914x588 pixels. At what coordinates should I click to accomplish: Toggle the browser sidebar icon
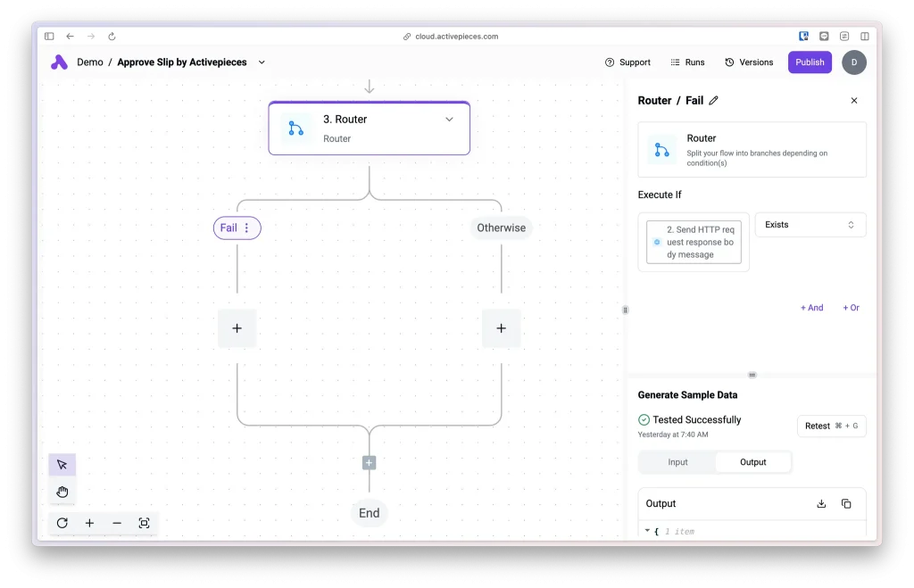point(49,36)
